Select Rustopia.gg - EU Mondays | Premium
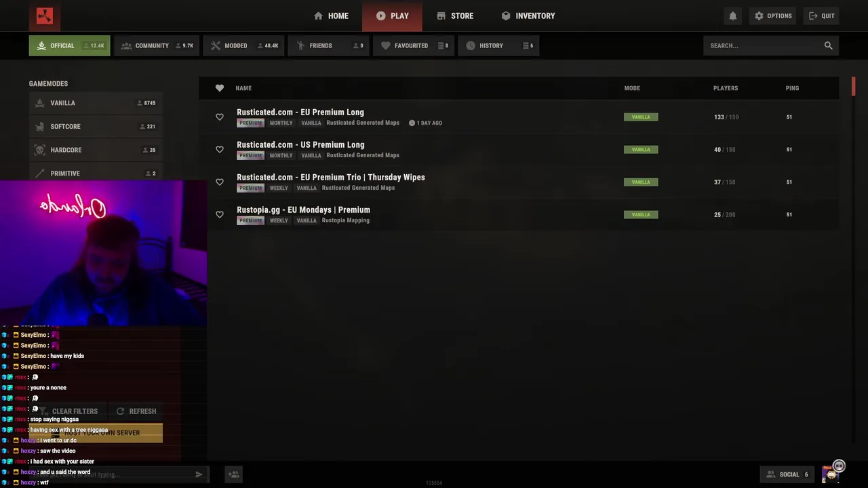Viewport: 868px width, 488px height. point(519,215)
